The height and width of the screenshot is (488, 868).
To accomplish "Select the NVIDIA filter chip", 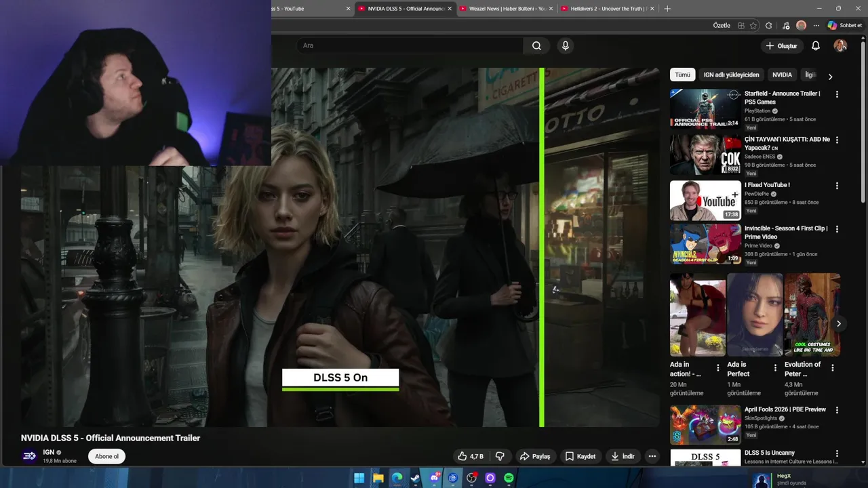I will click(782, 75).
